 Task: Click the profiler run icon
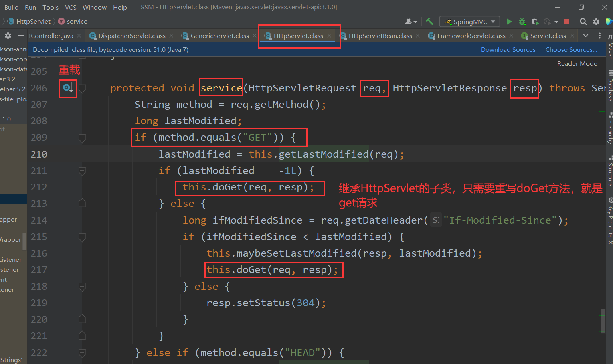547,22
